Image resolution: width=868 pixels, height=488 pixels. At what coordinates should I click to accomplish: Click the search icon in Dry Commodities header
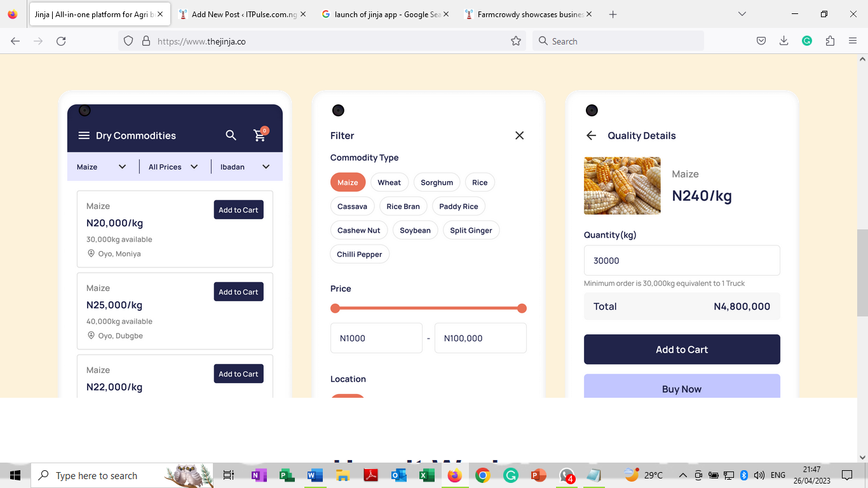[231, 135]
